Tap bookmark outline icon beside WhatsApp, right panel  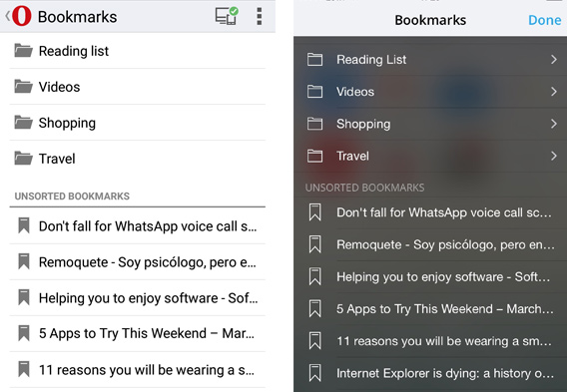315,212
